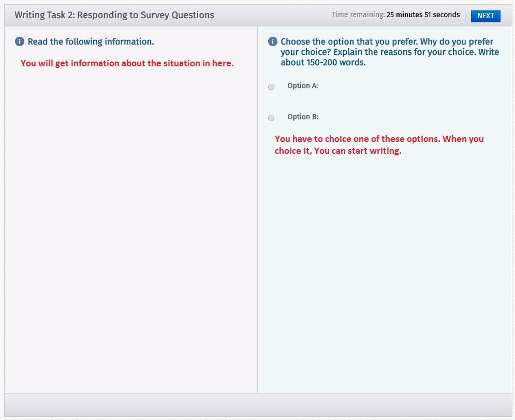Click the gray footer bar at the bottom

click(257, 405)
